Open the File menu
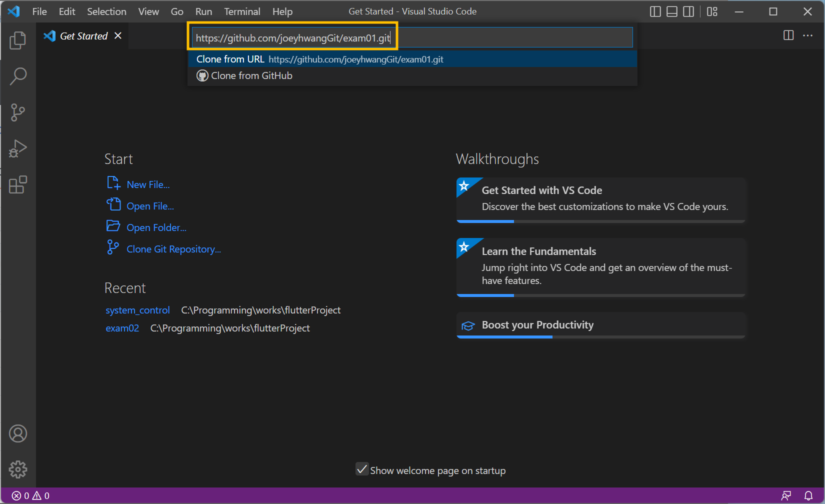Screen dimensions: 825x504 39,11
